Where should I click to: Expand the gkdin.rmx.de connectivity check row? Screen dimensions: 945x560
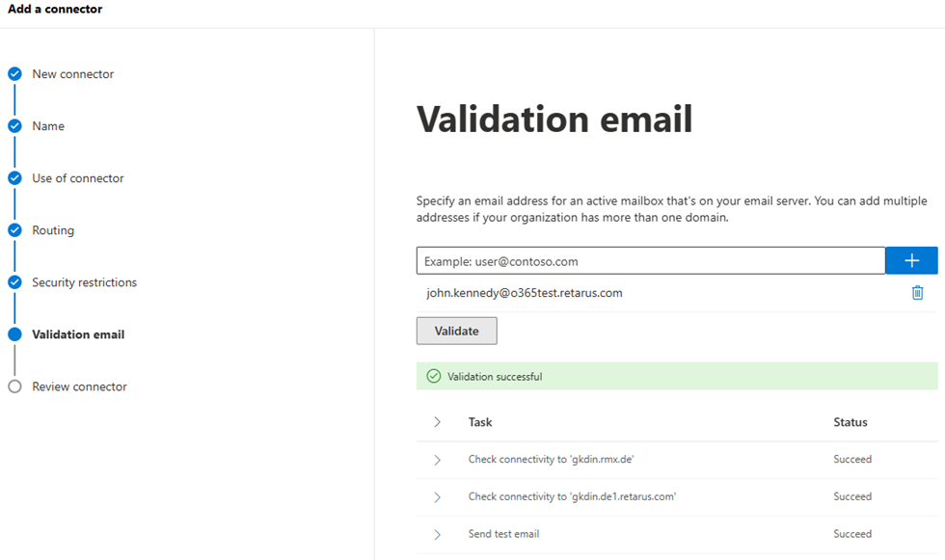pyautogui.click(x=437, y=460)
